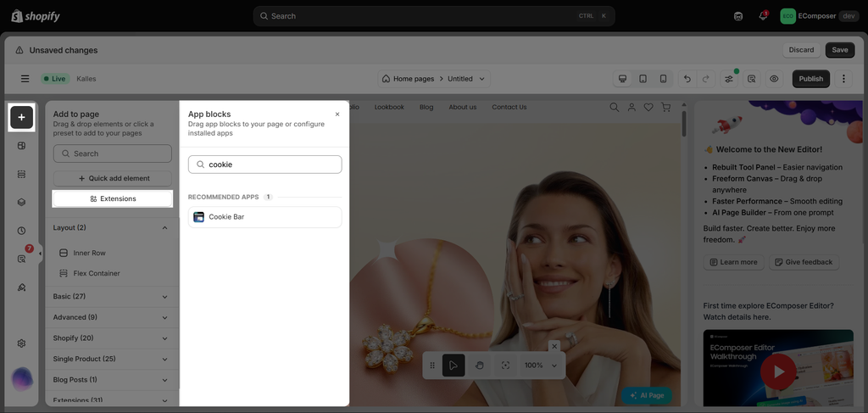Image resolution: width=868 pixels, height=413 pixels.
Task: Open the paint styles sidebar icon
Action: 21,287
